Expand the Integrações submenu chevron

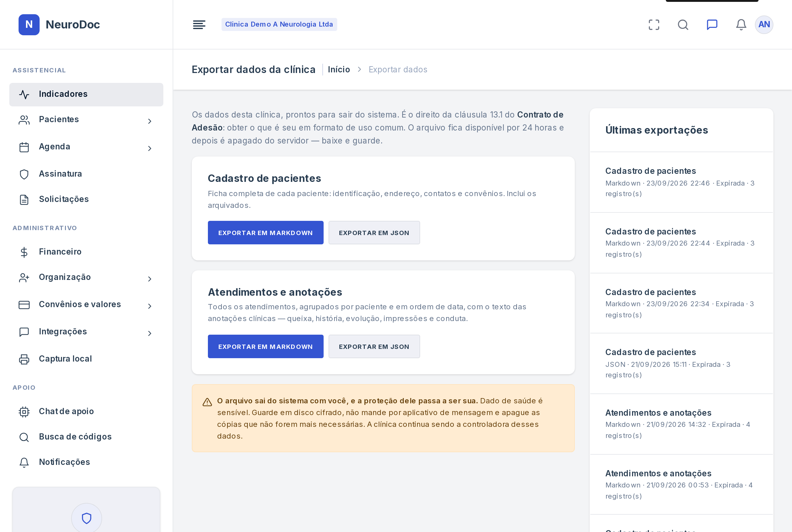[x=149, y=333]
